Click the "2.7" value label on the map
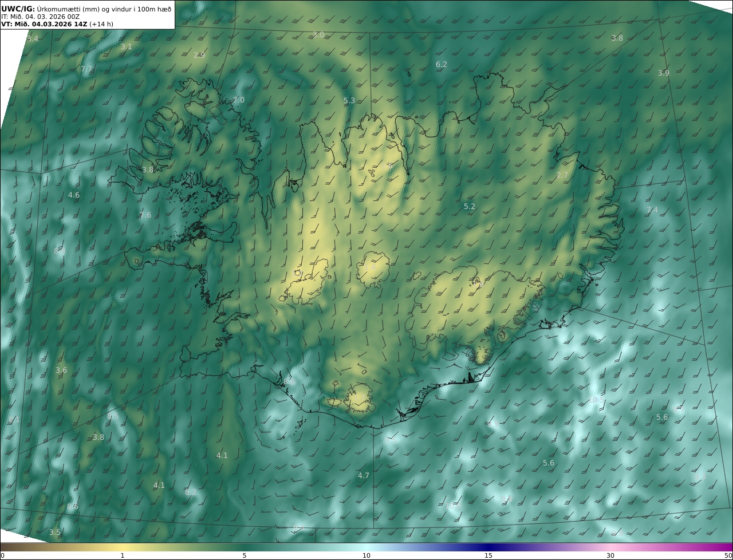 (x=562, y=175)
